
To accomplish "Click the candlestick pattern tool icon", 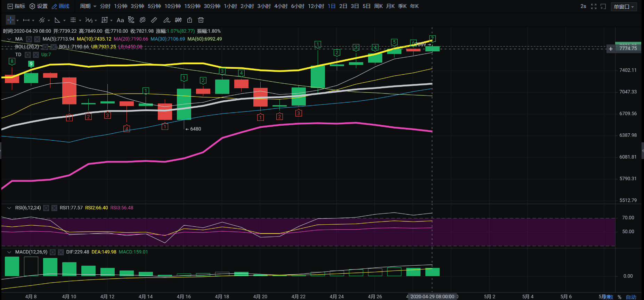I will pyautogui.click(x=178, y=20).
